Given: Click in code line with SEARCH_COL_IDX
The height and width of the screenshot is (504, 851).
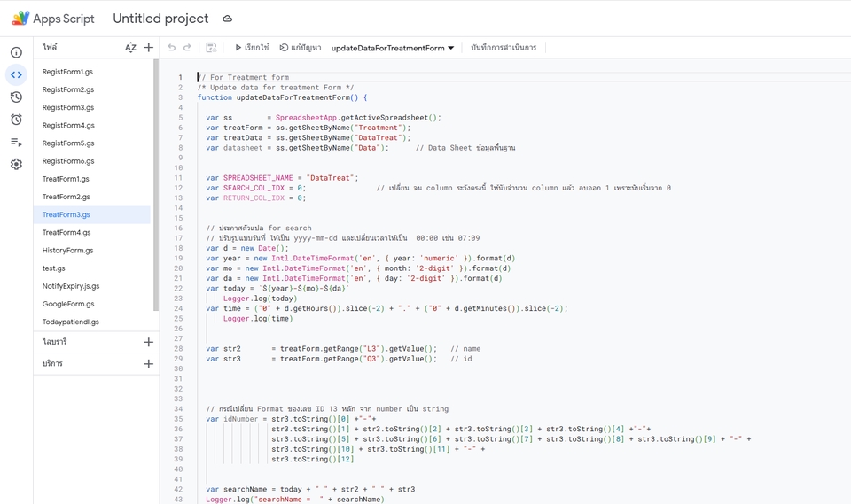Looking at the screenshot, I should point(255,188).
